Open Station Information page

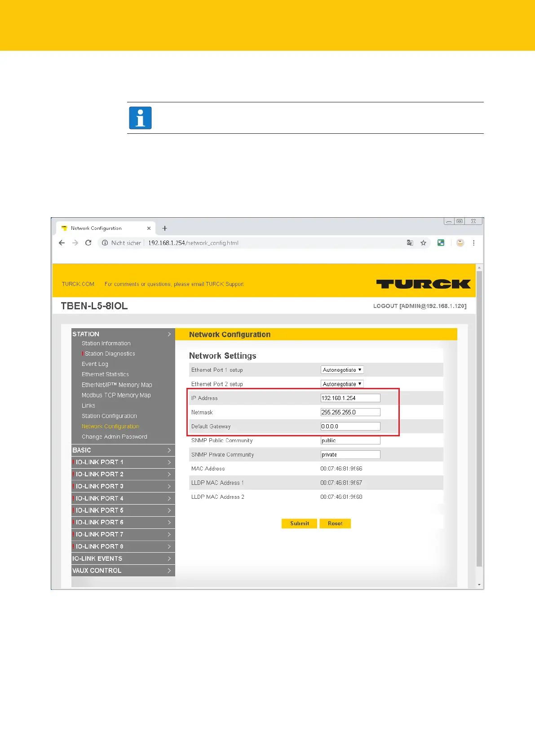106,343
